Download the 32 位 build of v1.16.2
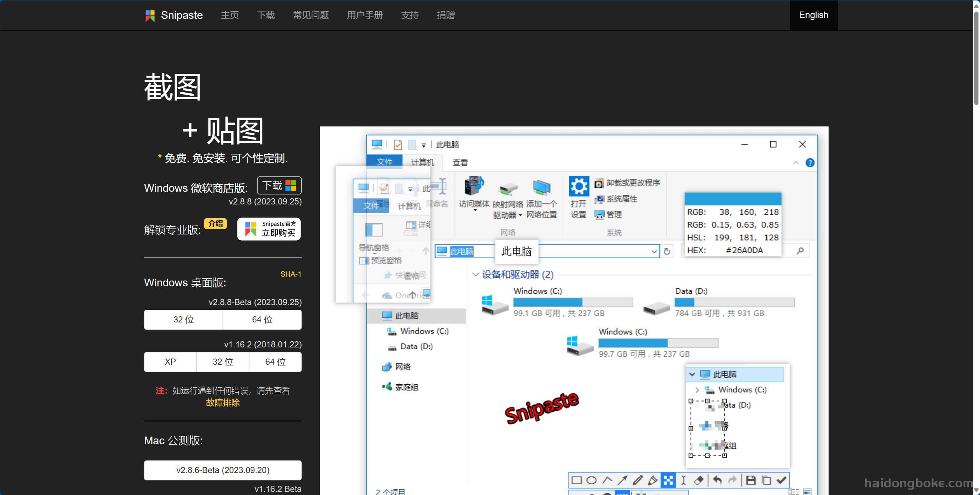980x495 pixels. 223,362
